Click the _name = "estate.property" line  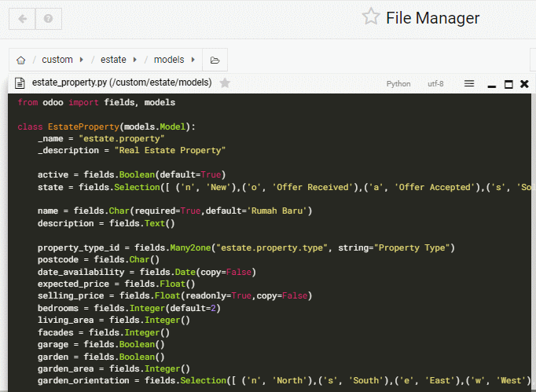pos(101,139)
